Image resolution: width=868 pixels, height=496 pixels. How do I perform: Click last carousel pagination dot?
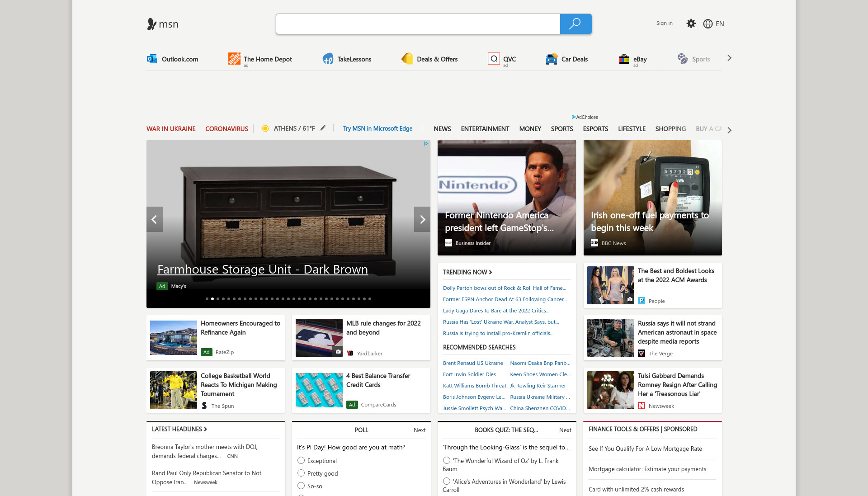click(370, 299)
